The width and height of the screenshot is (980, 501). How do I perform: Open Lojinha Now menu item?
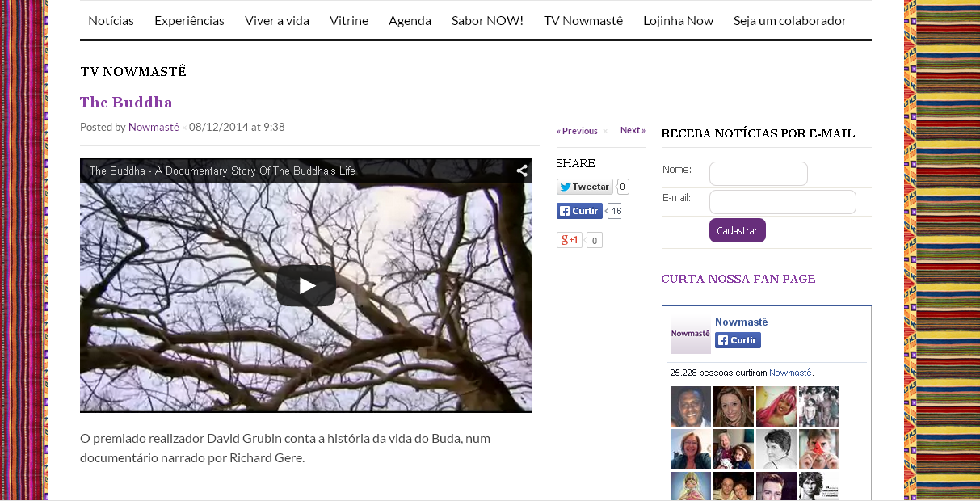(x=678, y=20)
